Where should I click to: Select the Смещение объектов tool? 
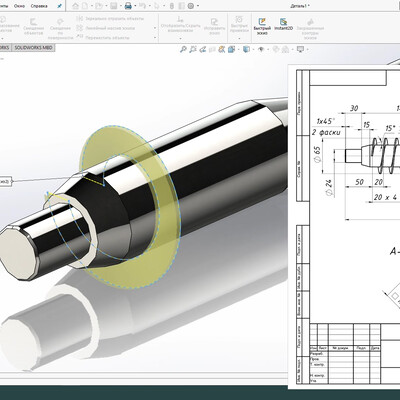click(33, 27)
